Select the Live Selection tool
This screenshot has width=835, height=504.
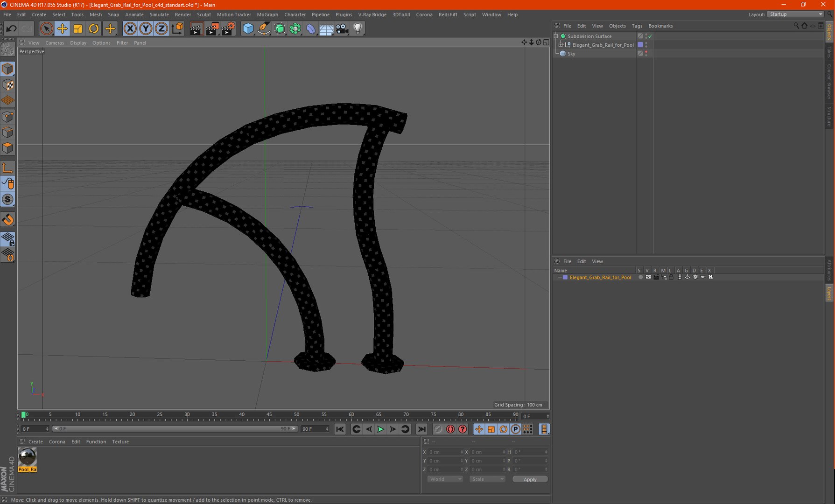coord(46,29)
